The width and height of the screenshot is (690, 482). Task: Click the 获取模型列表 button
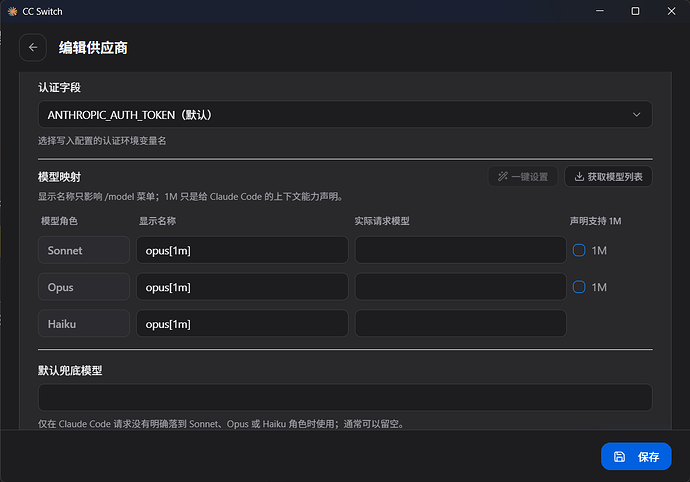(608, 177)
